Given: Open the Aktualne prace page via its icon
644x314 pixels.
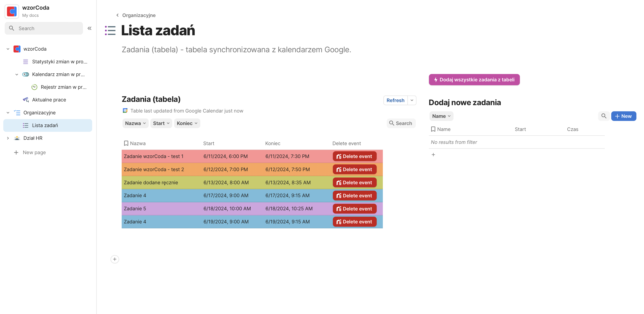Looking at the screenshot, I should click(x=26, y=99).
